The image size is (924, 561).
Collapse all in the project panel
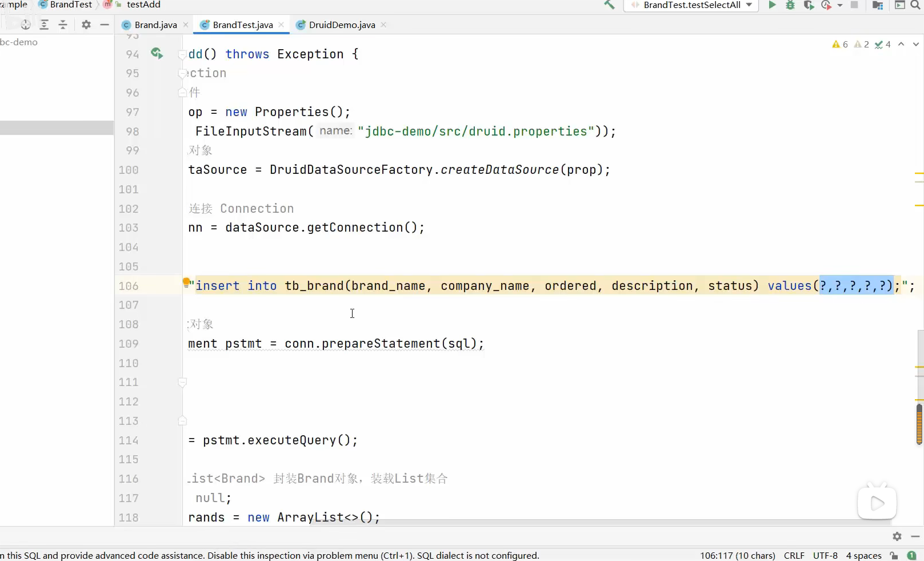63,25
